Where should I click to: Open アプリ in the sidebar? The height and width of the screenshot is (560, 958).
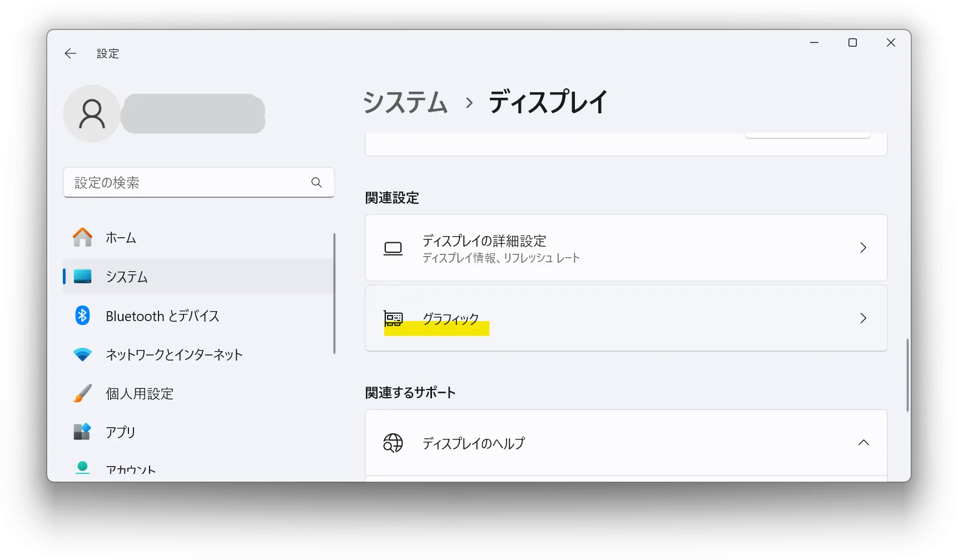pos(198,432)
